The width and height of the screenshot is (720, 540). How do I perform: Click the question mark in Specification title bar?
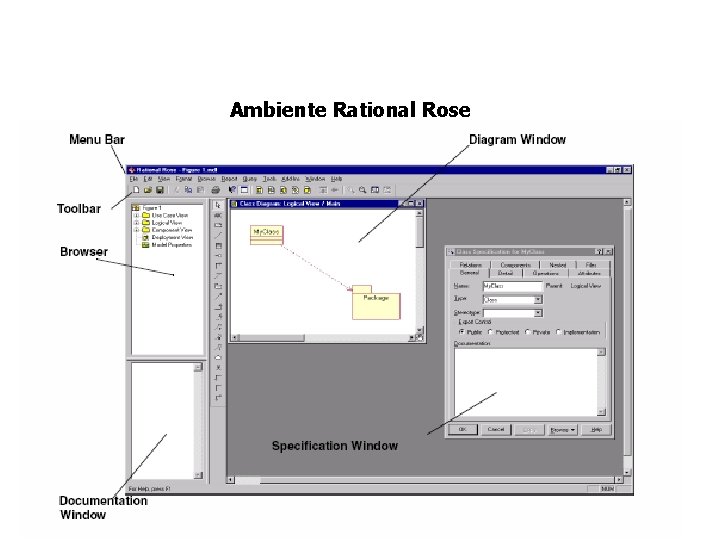tap(599, 252)
